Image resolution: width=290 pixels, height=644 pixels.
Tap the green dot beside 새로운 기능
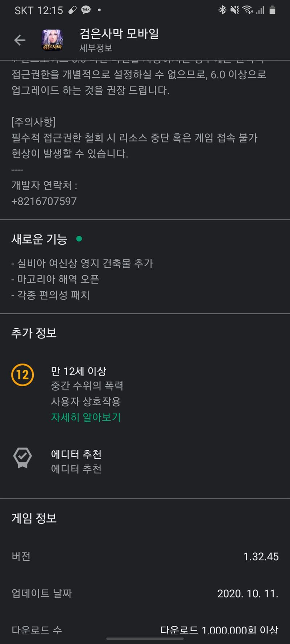[x=79, y=238]
